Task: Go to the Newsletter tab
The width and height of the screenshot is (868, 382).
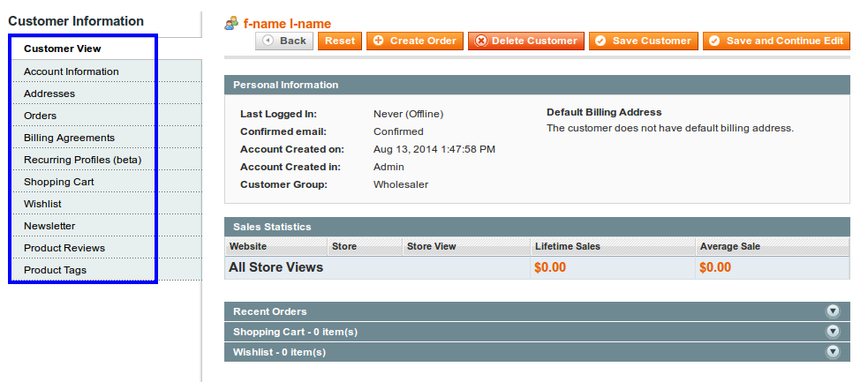Action: (x=49, y=226)
